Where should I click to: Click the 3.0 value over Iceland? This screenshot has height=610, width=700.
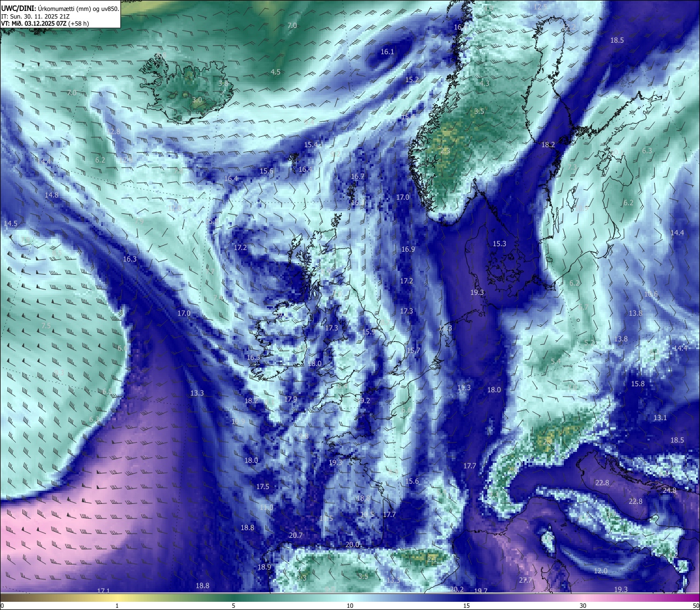[197, 100]
